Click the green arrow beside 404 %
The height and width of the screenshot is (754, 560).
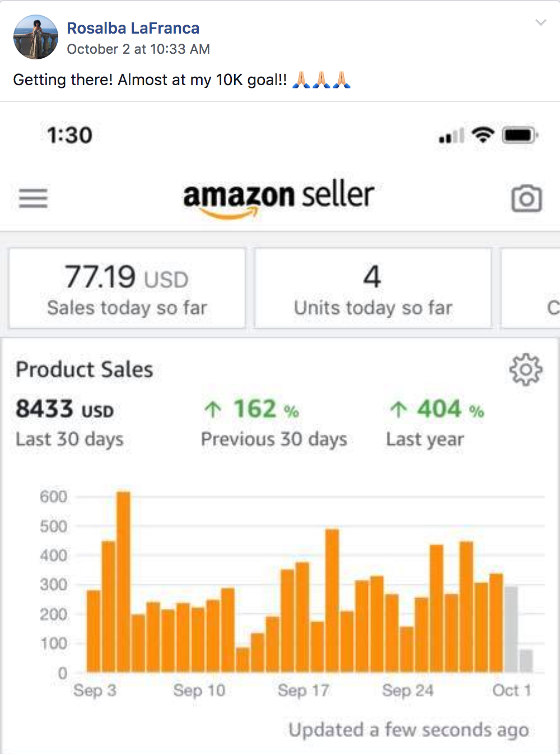click(398, 409)
